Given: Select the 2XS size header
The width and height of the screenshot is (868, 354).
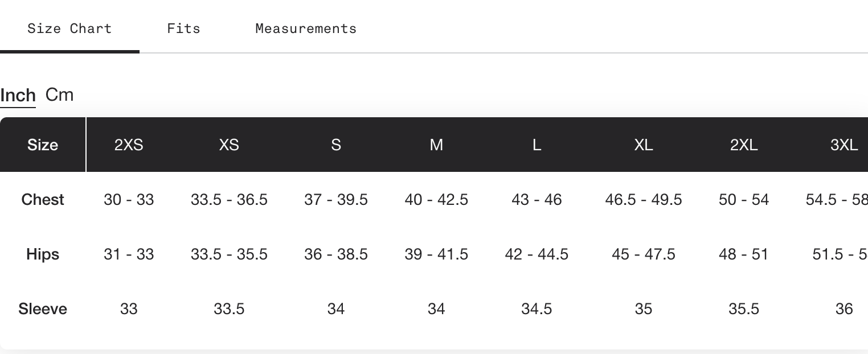Looking at the screenshot, I should coord(129,145).
